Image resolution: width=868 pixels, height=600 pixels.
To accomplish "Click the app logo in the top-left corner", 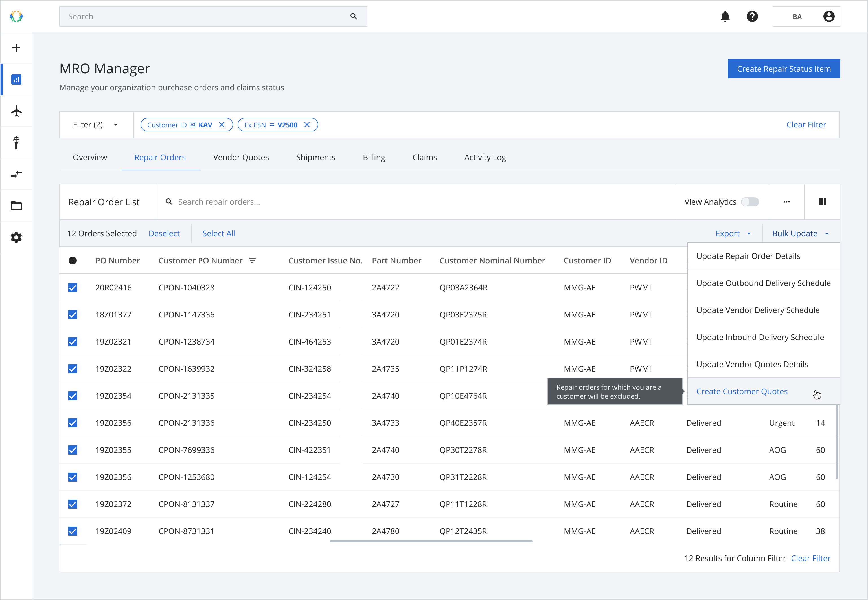I will [x=16, y=17].
